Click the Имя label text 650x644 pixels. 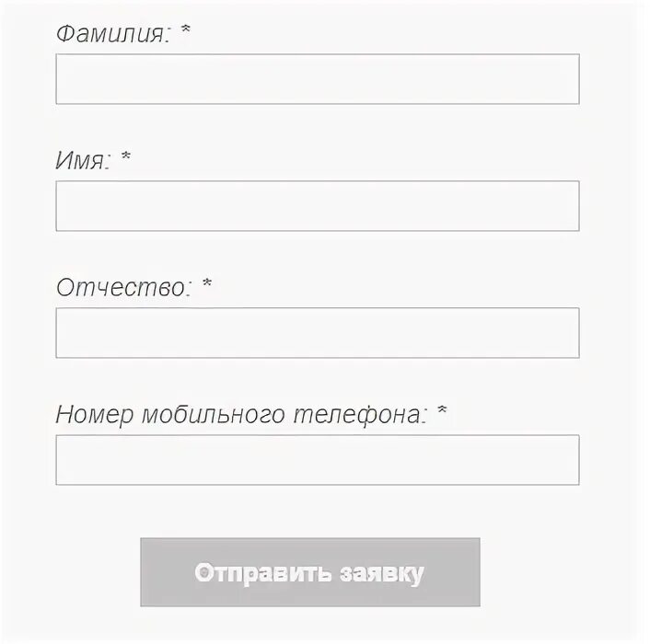tap(83, 161)
